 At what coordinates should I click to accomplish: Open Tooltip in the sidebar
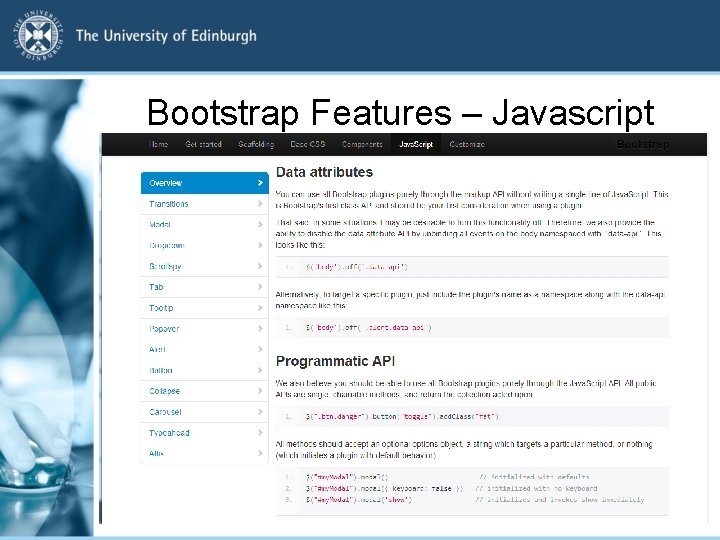coord(204,308)
